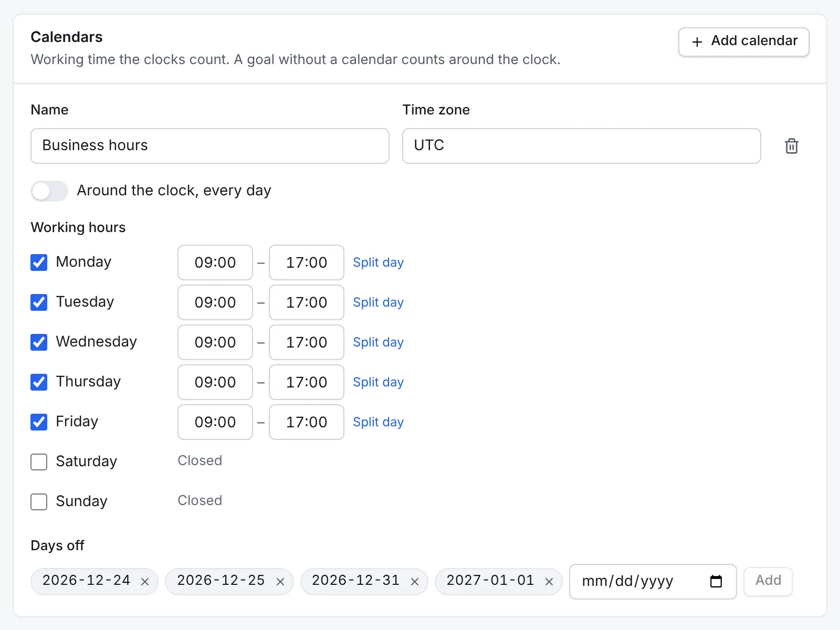This screenshot has height=630, width=840.
Task: Edit Wednesday start time 09:00
Action: coord(215,342)
